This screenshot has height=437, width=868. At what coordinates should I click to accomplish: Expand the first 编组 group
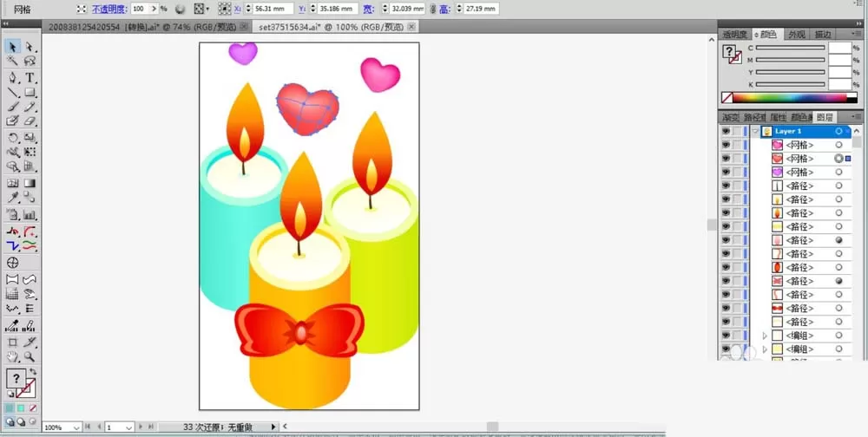click(x=765, y=336)
